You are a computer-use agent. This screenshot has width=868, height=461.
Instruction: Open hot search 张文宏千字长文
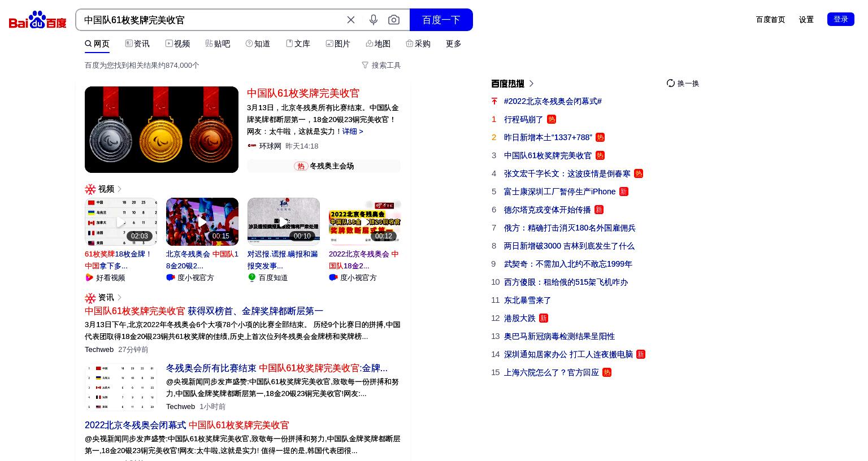[567, 173]
